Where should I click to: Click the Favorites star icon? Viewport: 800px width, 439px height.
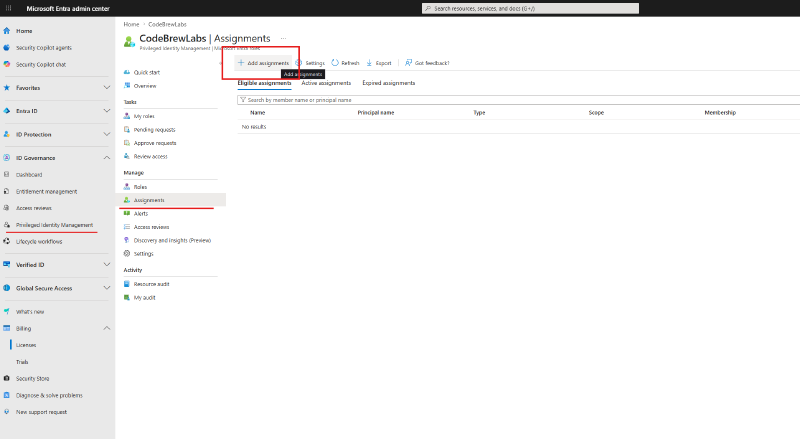coord(7,88)
